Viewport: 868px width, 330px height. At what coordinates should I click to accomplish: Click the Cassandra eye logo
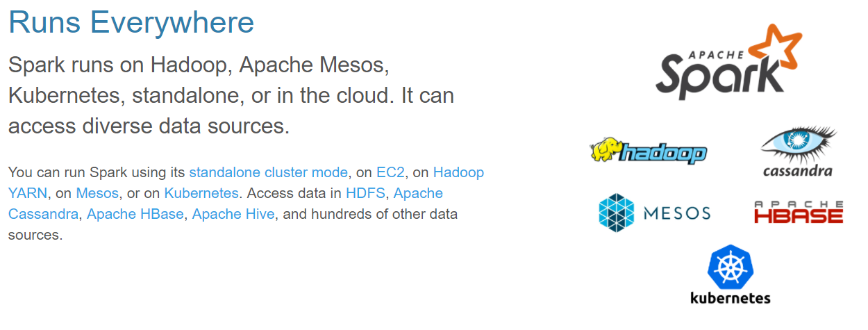797,143
